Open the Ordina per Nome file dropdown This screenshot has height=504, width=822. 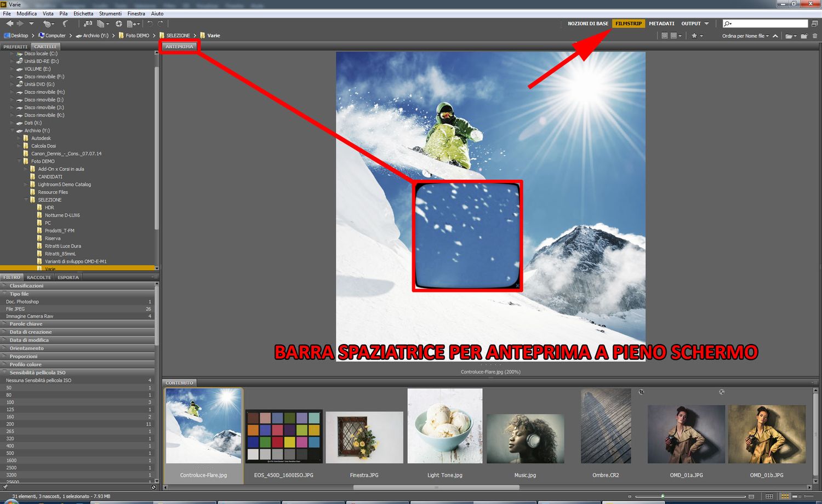(x=745, y=36)
